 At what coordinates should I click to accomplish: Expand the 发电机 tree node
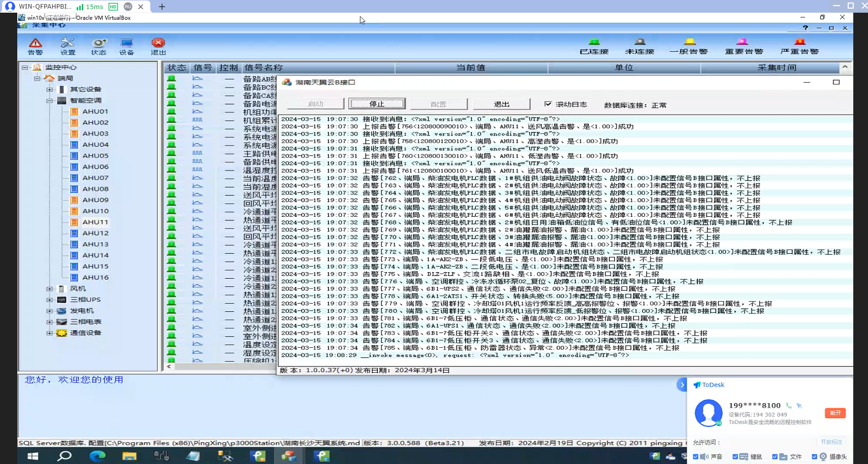point(50,311)
